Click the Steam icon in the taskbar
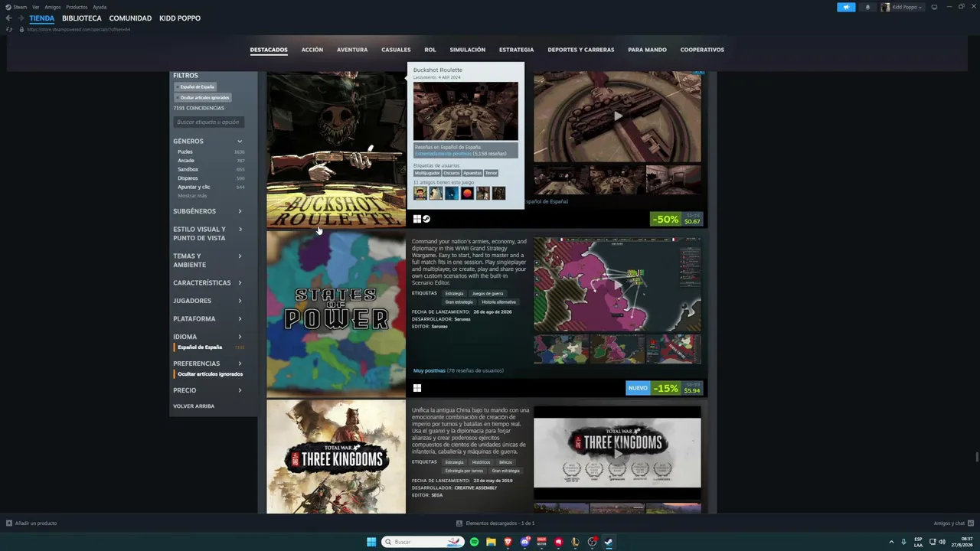The height and width of the screenshot is (551, 980). (x=609, y=542)
